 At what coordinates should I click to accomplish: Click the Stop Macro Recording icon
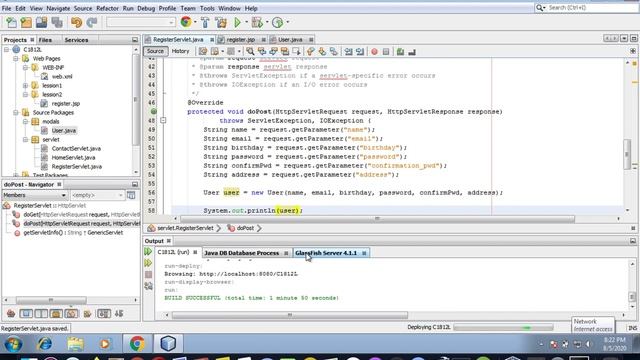coord(386,51)
